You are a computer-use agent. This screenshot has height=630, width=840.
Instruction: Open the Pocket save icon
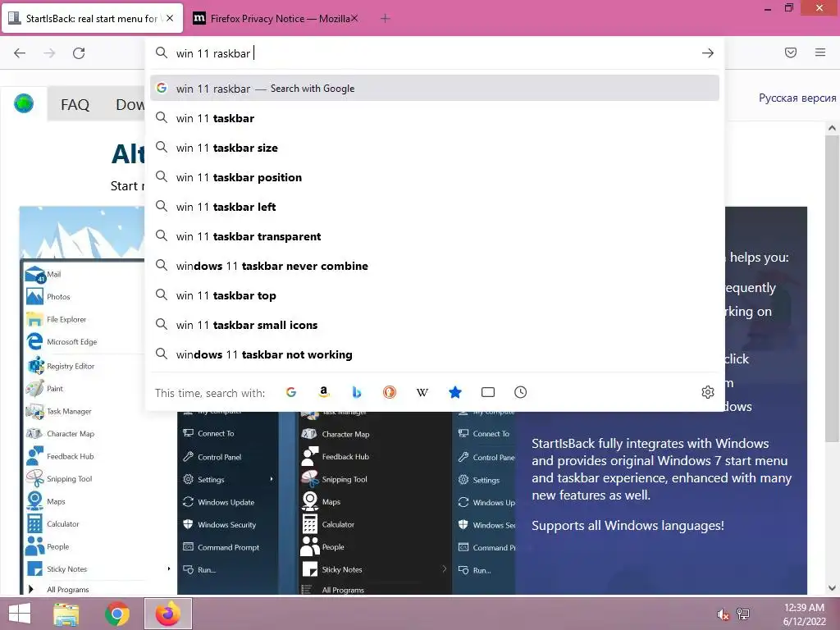pos(791,52)
